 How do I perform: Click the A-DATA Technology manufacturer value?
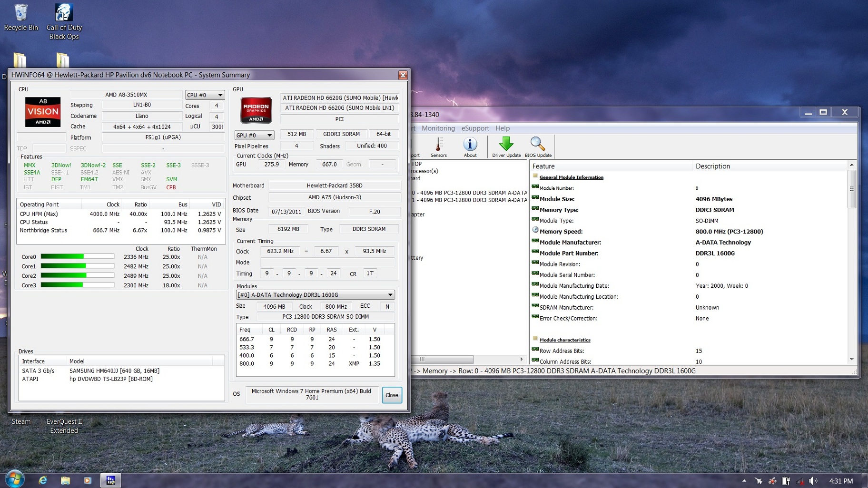(723, 243)
